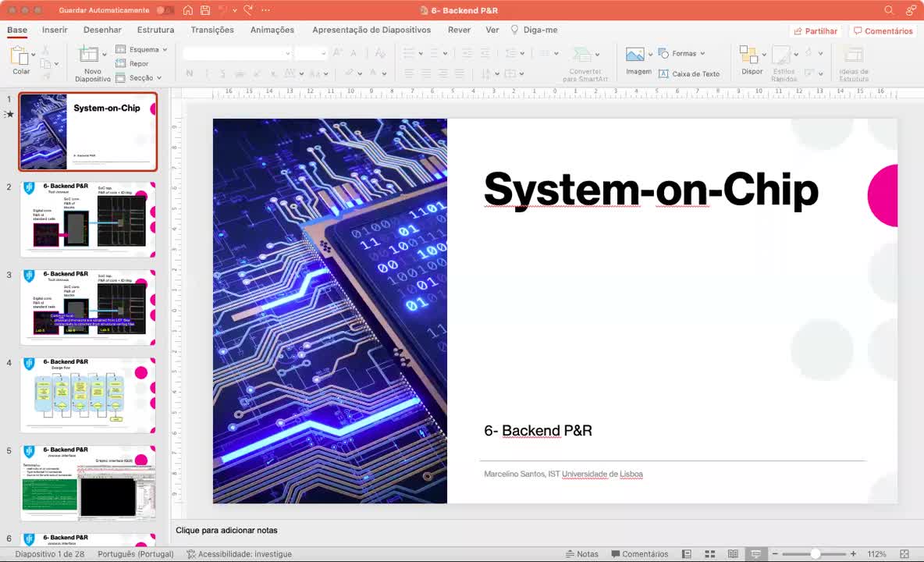Click the 112% zoom level
The width and height of the screenshot is (924, 562).
point(876,553)
